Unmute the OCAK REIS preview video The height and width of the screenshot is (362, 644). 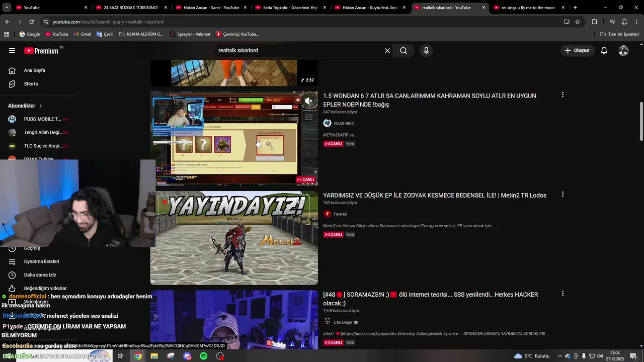(309, 101)
